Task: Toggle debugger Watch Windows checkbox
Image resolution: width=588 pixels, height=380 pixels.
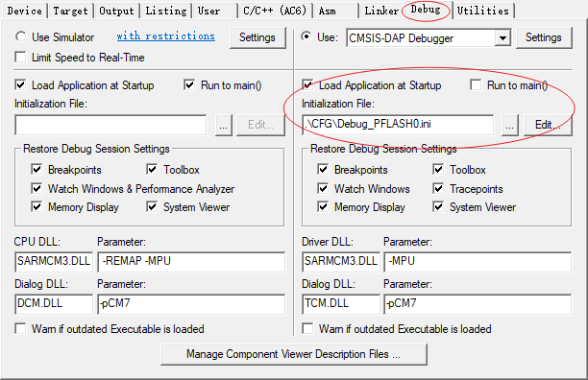Action: coord(323,188)
